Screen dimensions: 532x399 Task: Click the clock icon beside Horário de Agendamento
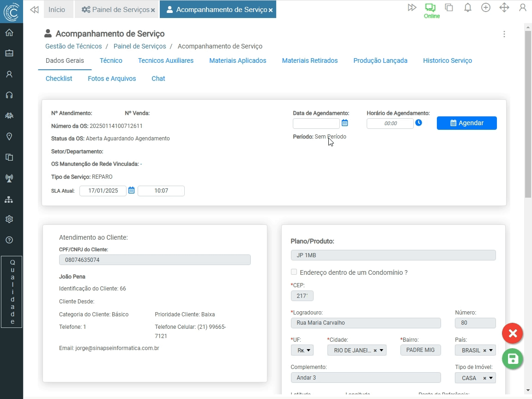tap(418, 123)
